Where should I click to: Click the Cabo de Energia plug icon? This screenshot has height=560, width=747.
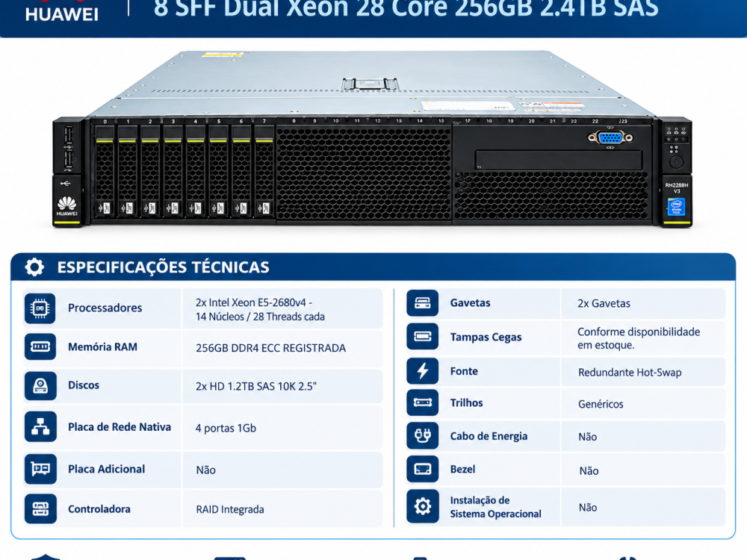point(422,436)
